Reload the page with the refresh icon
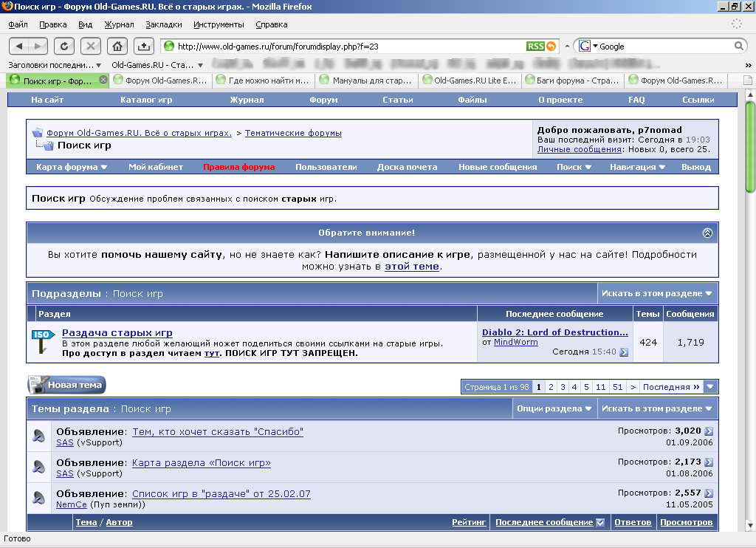Viewport: 756px width, 548px height. click(64, 47)
